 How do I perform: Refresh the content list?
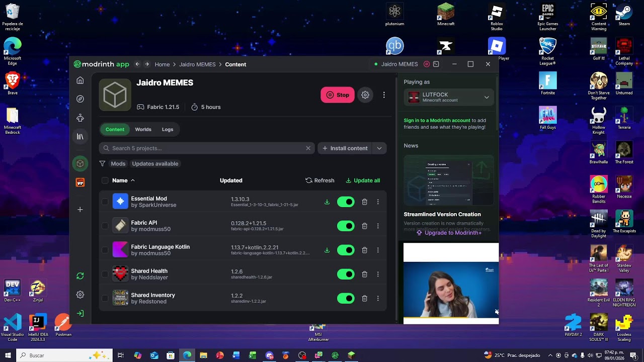tap(320, 180)
